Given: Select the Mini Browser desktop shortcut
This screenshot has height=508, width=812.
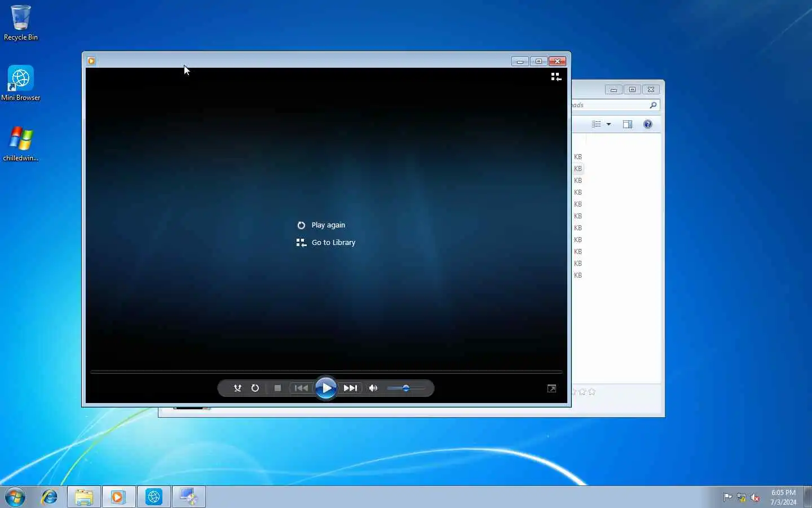Looking at the screenshot, I should click(x=21, y=83).
